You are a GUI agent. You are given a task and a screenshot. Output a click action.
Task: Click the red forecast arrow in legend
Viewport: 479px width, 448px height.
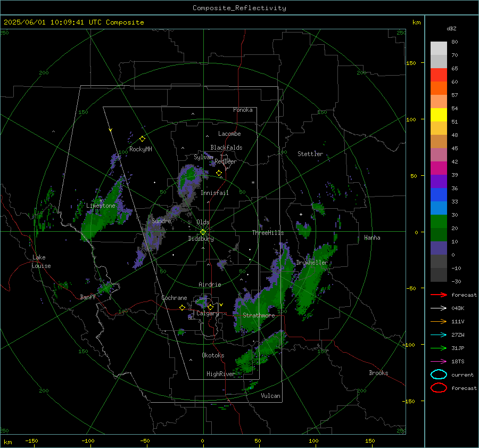(439, 295)
